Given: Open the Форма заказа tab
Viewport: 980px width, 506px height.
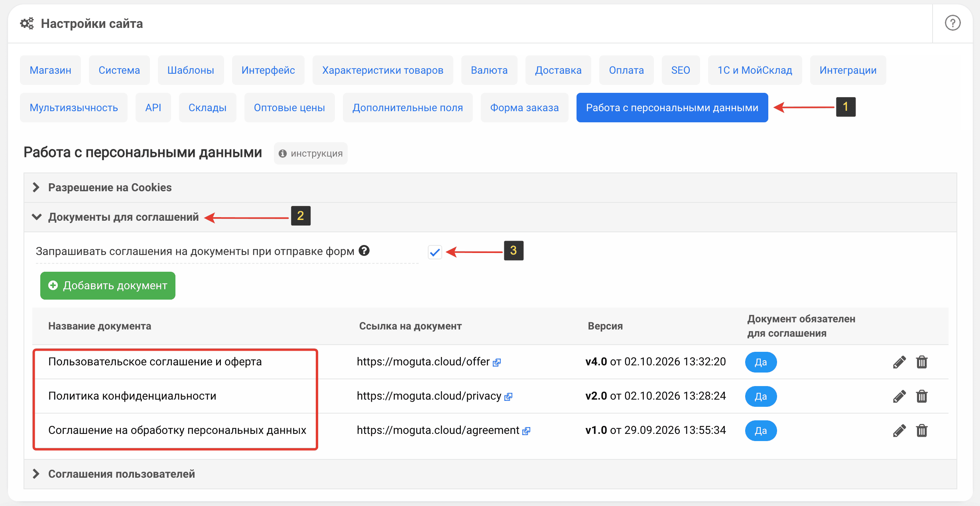Looking at the screenshot, I should 524,108.
